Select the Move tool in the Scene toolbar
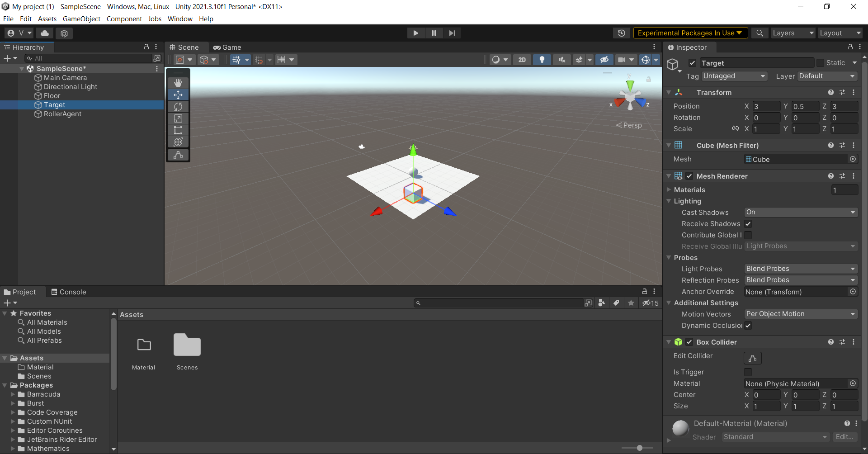 click(x=178, y=95)
